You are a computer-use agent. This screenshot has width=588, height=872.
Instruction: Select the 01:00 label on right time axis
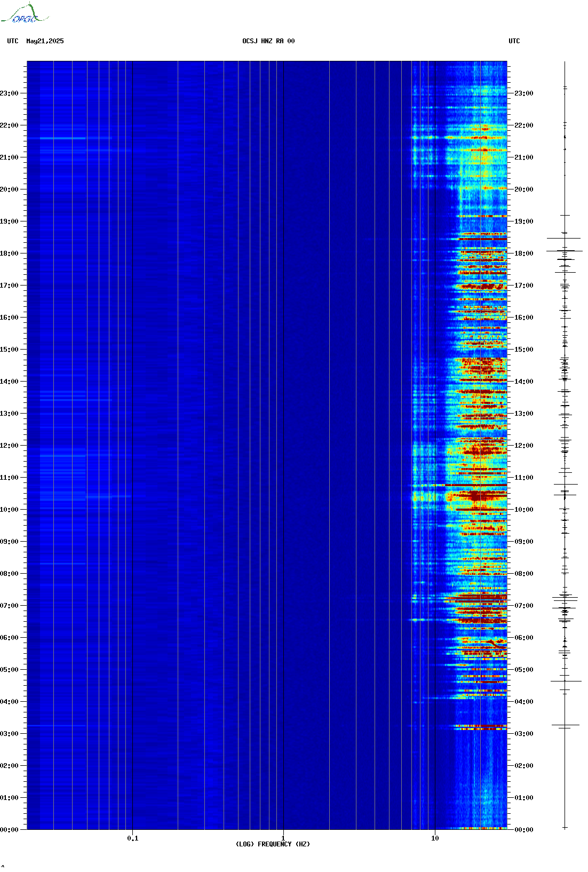click(524, 798)
